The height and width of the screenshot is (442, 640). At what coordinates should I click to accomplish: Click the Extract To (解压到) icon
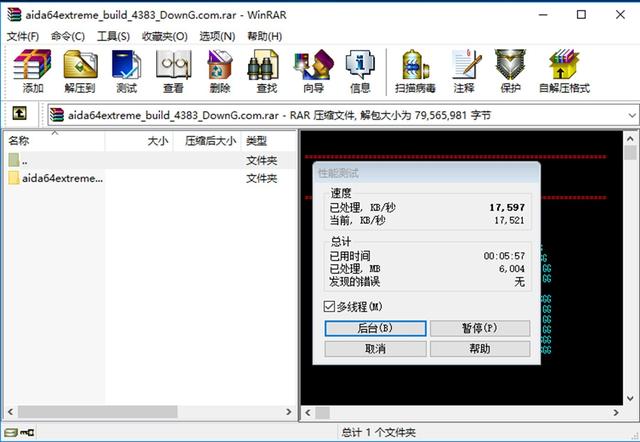click(x=80, y=64)
